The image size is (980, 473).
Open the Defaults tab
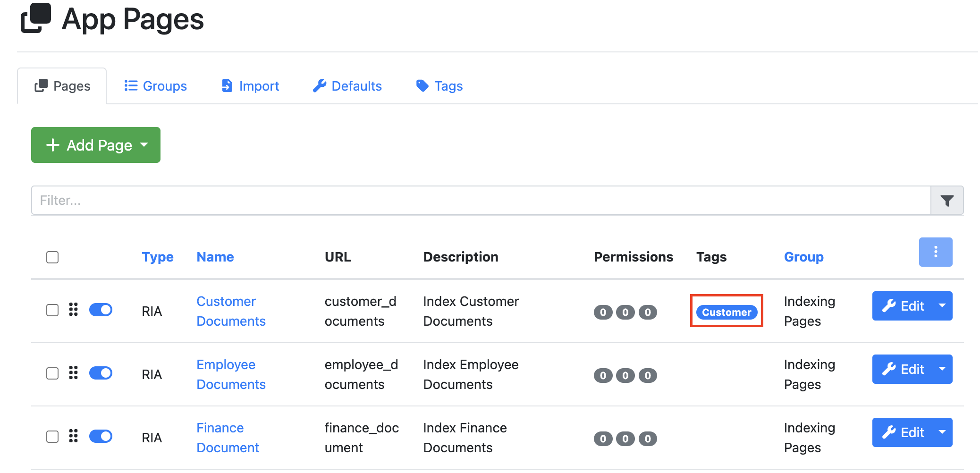point(347,86)
